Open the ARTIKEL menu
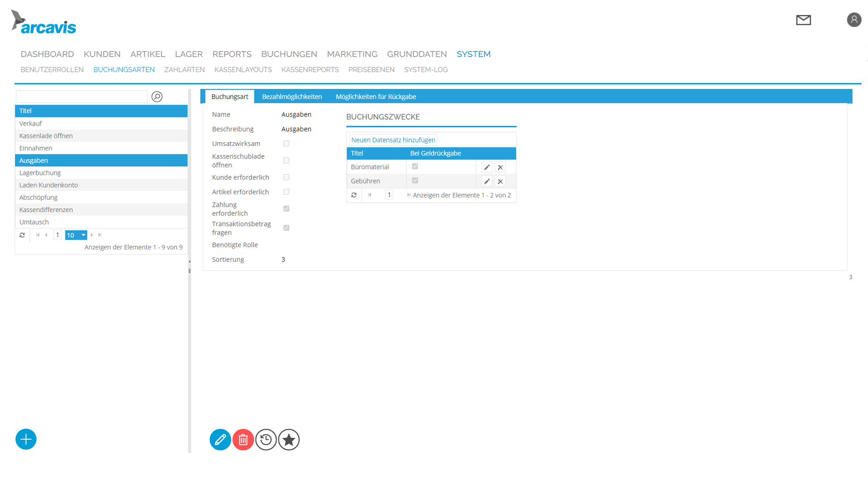The width and height of the screenshot is (868, 488). tap(148, 54)
